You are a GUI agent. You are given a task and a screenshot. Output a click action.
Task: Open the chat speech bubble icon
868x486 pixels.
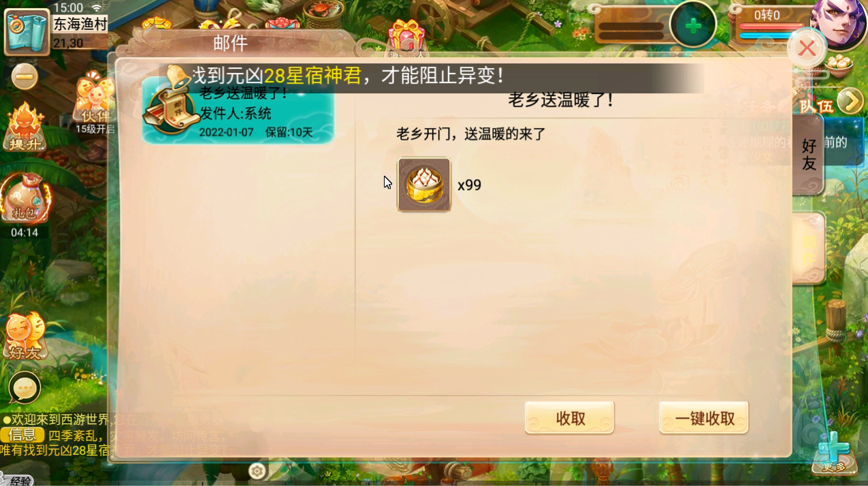click(x=25, y=389)
